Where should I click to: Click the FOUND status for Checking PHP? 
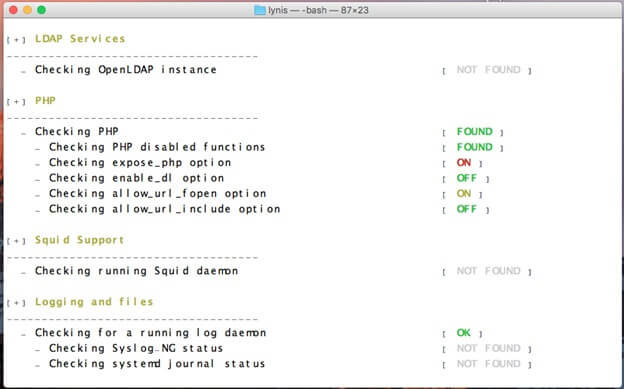(474, 132)
